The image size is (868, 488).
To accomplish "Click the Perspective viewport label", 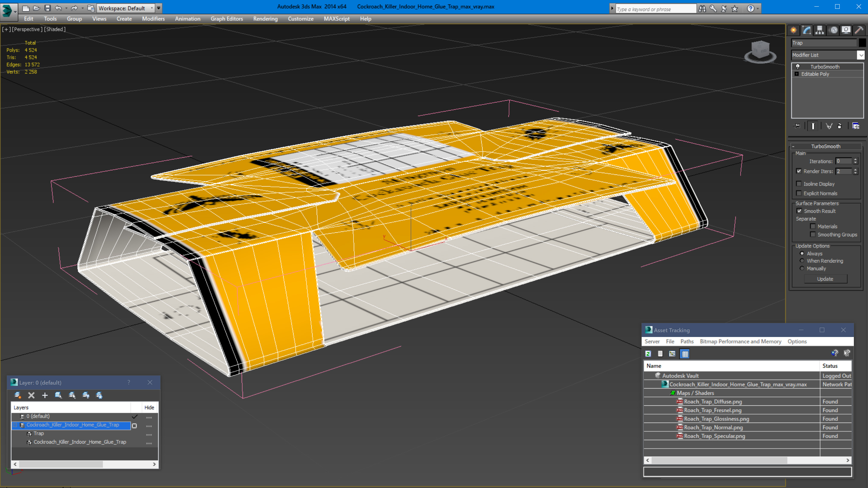I will 27,29.
